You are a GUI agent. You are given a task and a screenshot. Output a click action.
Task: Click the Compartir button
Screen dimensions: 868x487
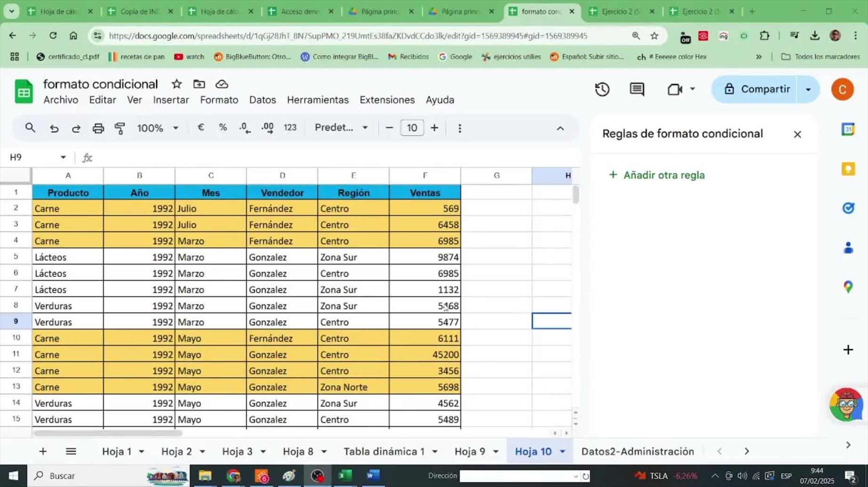click(756, 89)
